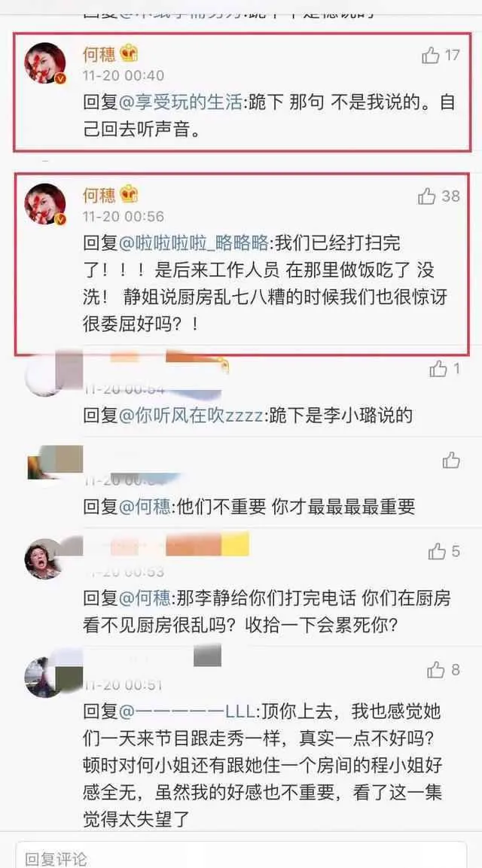Open @何穗 mention in 那李静 reply
This screenshot has height=868, width=482.
(144, 598)
